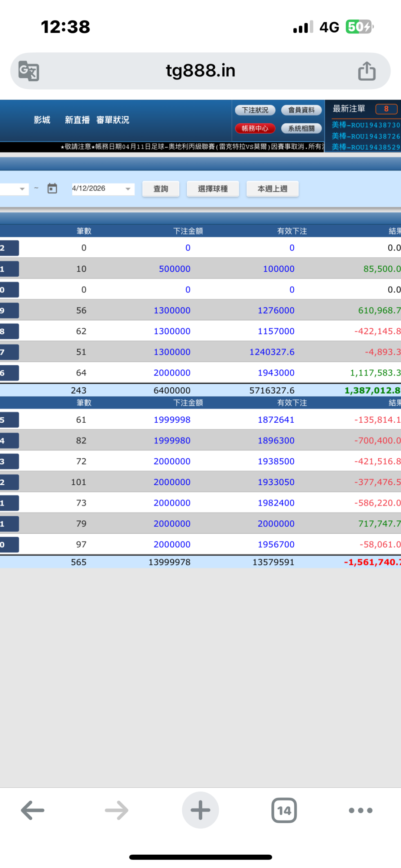Viewport: 401px width, 868px height.
Task: Click the 選擇球種 button
Action: (213, 189)
